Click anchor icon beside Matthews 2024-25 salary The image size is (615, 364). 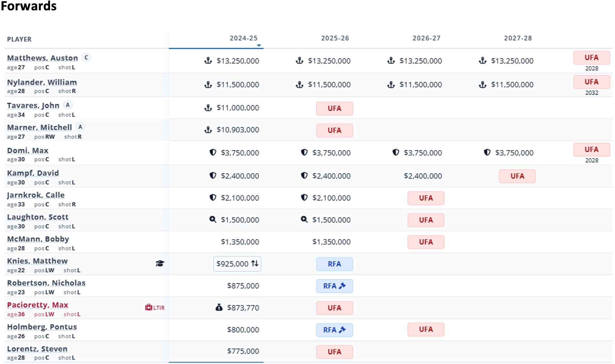click(x=208, y=61)
